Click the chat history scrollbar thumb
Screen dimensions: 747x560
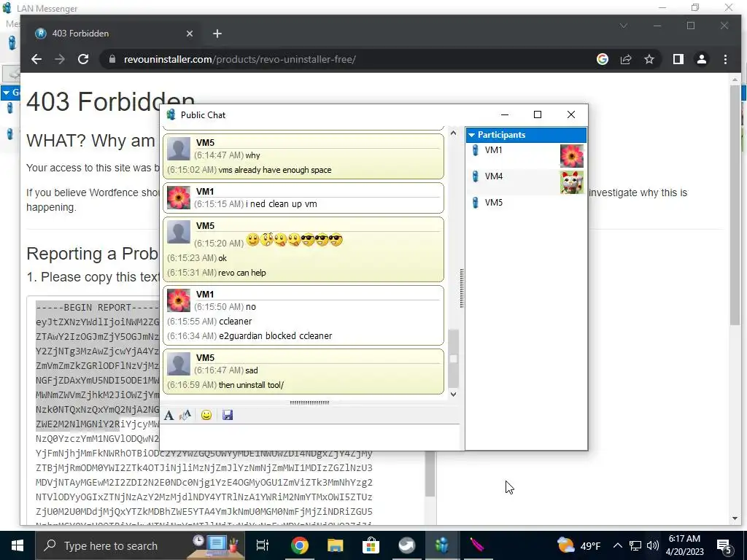[x=454, y=359]
